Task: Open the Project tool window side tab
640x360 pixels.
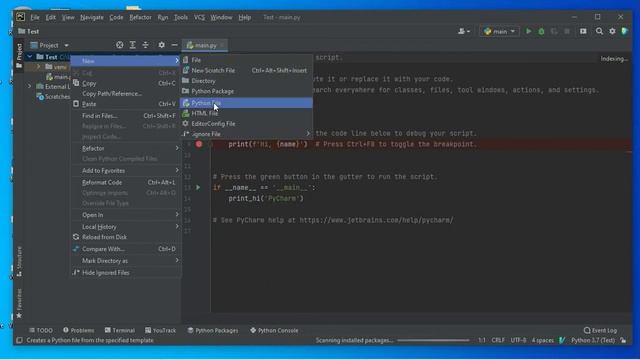Action: click(x=19, y=56)
